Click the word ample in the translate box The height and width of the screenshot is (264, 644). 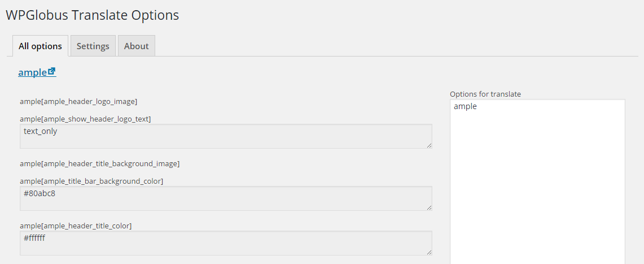tap(465, 106)
